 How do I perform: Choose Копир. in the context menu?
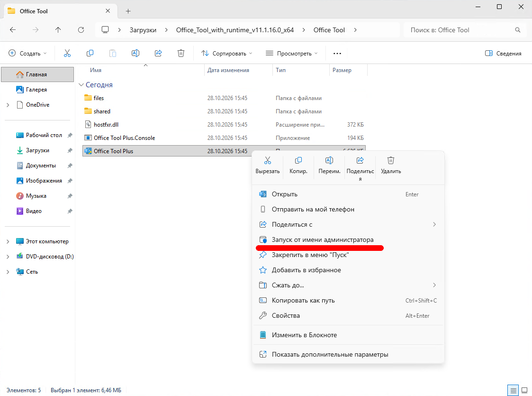[298, 166]
